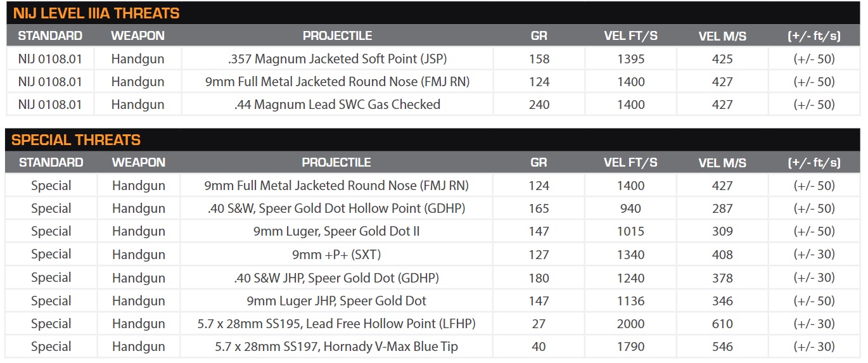Select the 1790 ft/s velocity cell
This screenshot has width=868, height=363.
pos(631,347)
